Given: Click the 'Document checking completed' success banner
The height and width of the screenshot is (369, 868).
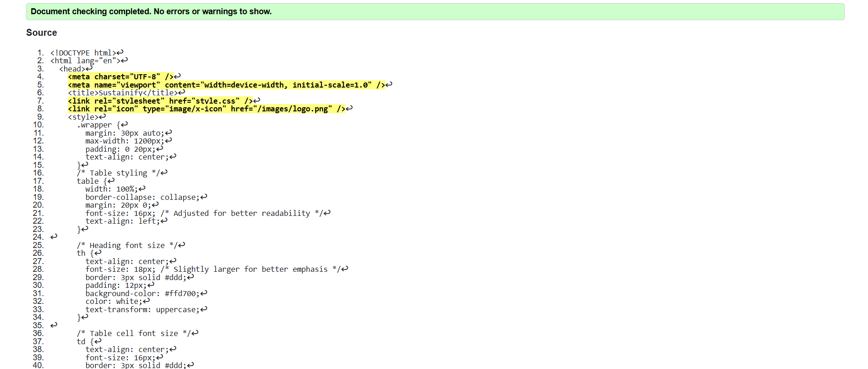Looking at the screenshot, I should [x=435, y=11].
